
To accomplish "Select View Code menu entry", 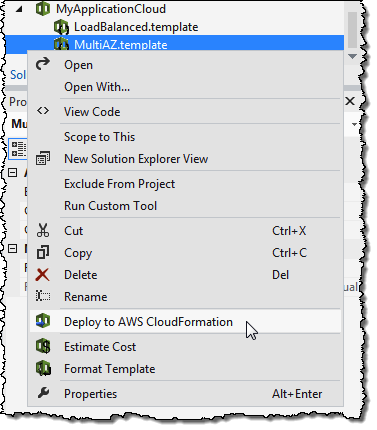I will click(185, 112).
